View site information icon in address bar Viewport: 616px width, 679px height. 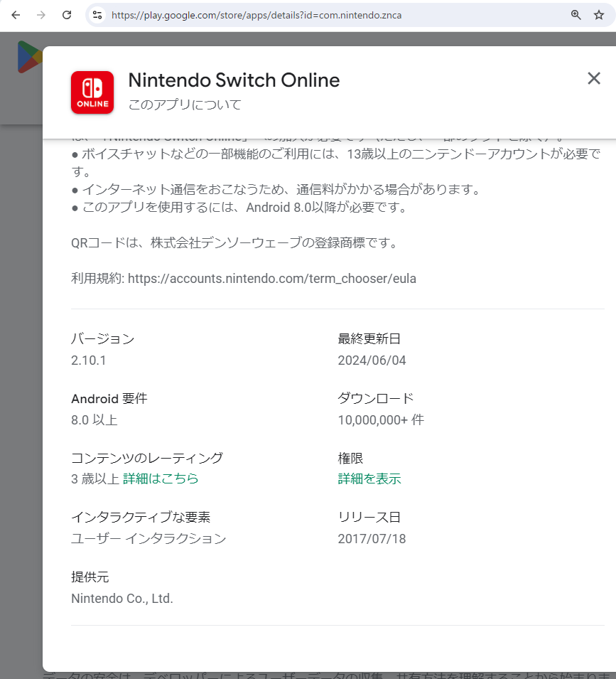coord(97,15)
